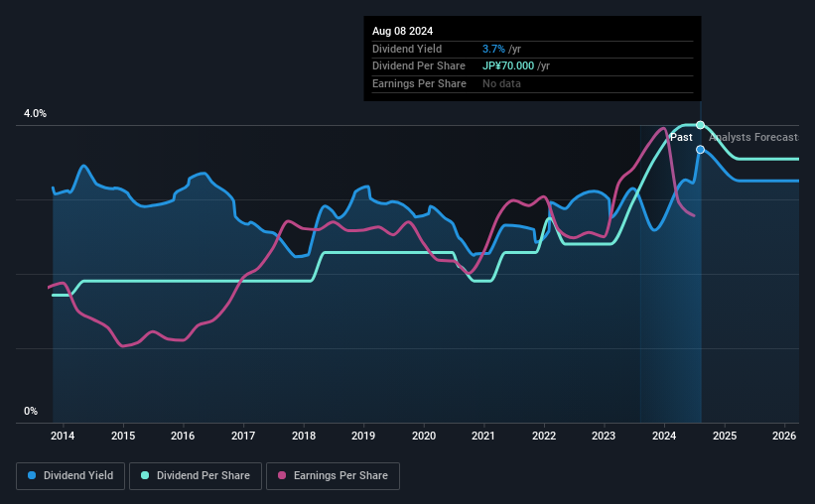Viewport: 815px width, 504px height.
Task: Toggle the Dividend Per Share legend series
Action: [x=196, y=475]
